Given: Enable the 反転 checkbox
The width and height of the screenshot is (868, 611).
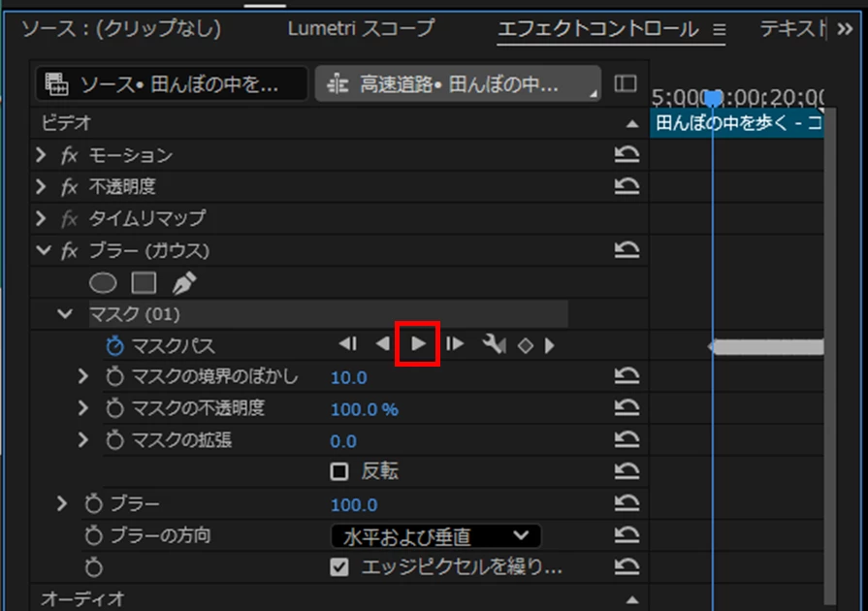Looking at the screenshot, I should [x=338, y=471].
